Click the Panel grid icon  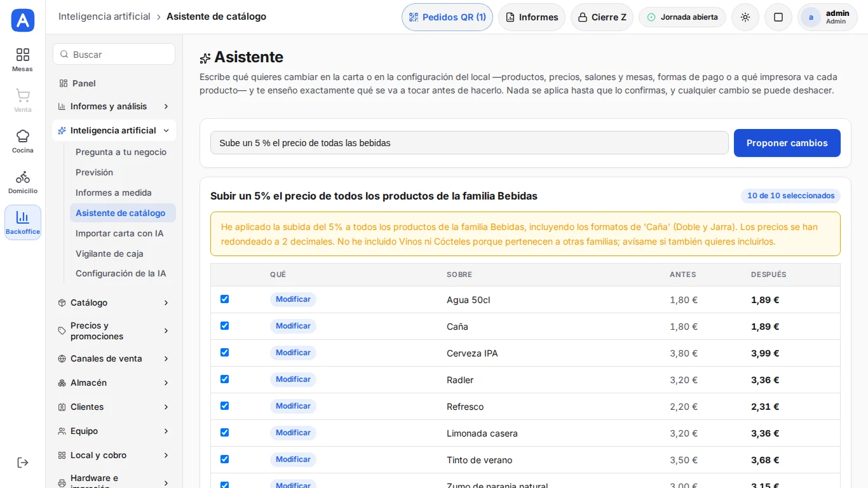click(63, 83)
